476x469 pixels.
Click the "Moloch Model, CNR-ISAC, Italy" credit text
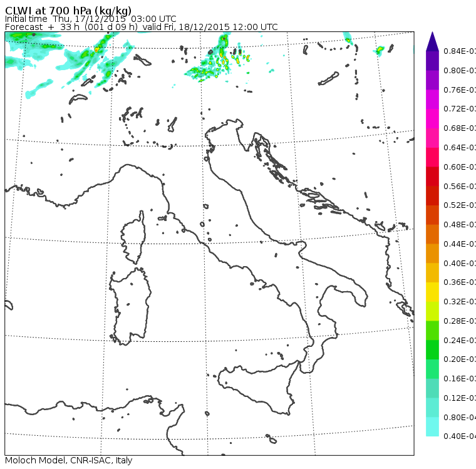click(x=69, y=460)
